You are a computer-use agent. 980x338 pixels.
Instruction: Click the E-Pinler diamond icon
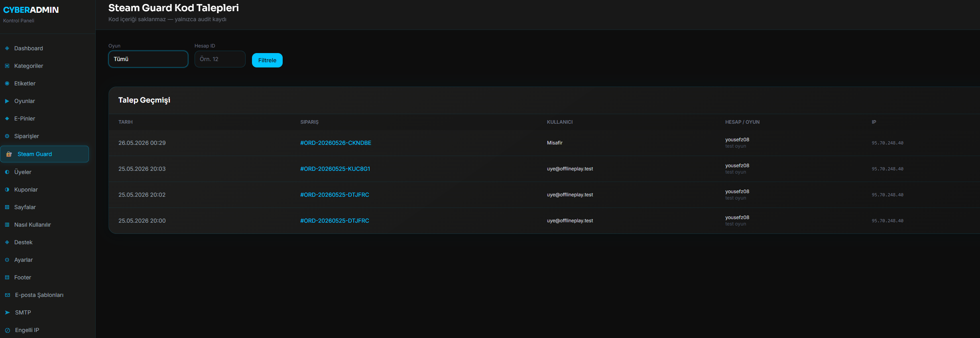pyautogui.click(x=7, y=119)
